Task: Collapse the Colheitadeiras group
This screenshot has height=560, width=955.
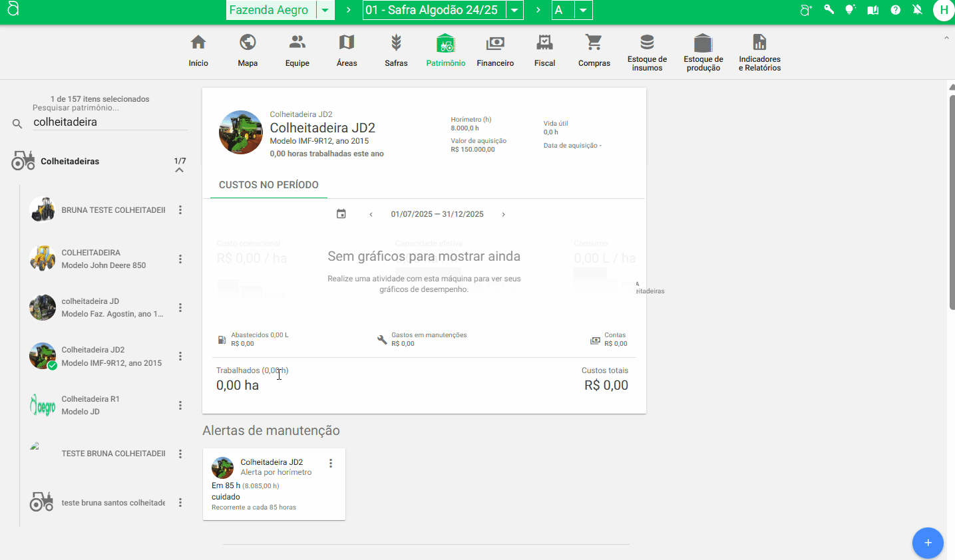Action: [179, 170]
